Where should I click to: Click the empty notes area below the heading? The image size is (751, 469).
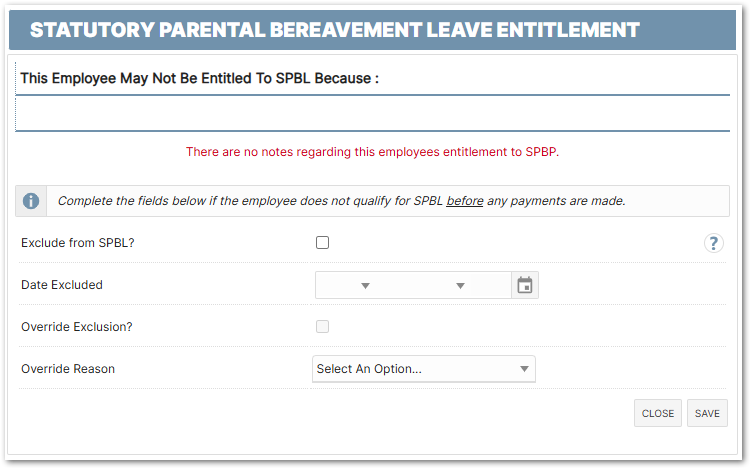tap(372, 113)
